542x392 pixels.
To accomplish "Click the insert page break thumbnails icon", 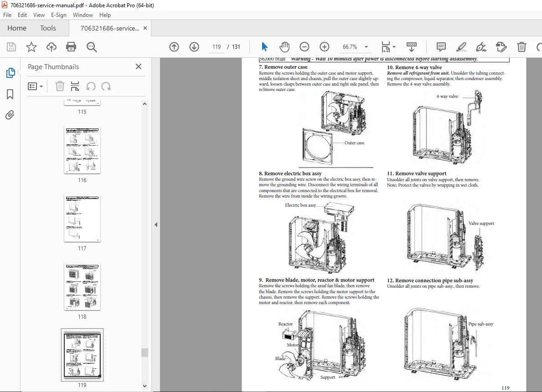I will [75, 86].
